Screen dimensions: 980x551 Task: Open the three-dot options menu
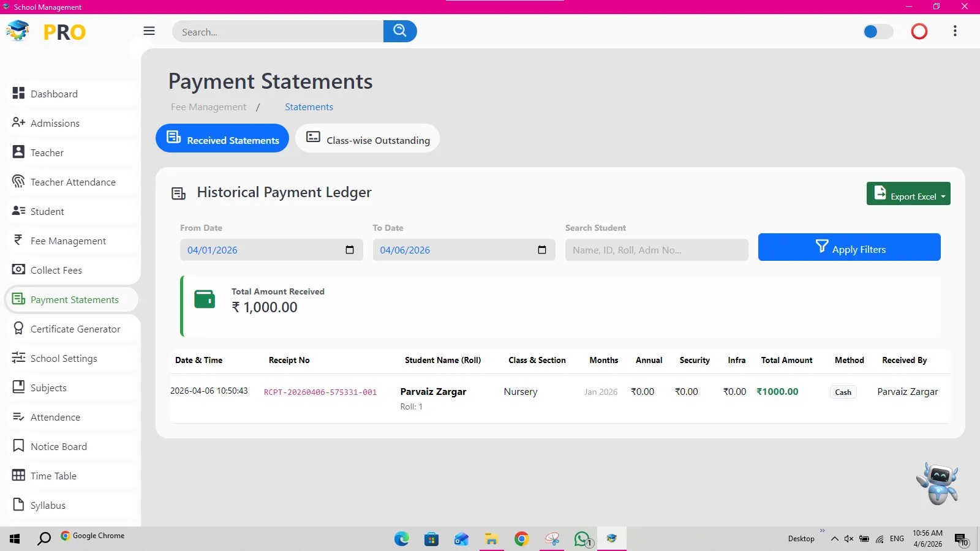pyautogui.click(x=955, y=31)
